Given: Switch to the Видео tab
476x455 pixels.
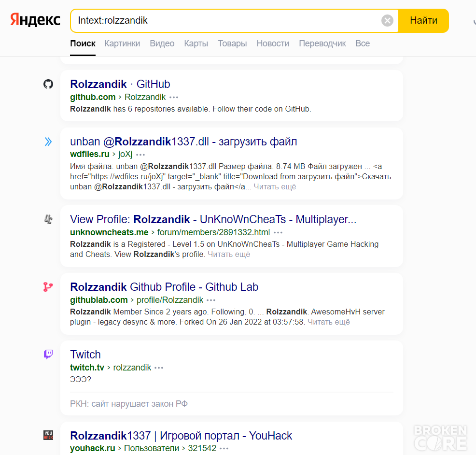Looking at the screenshot, I should pos(162,43).
